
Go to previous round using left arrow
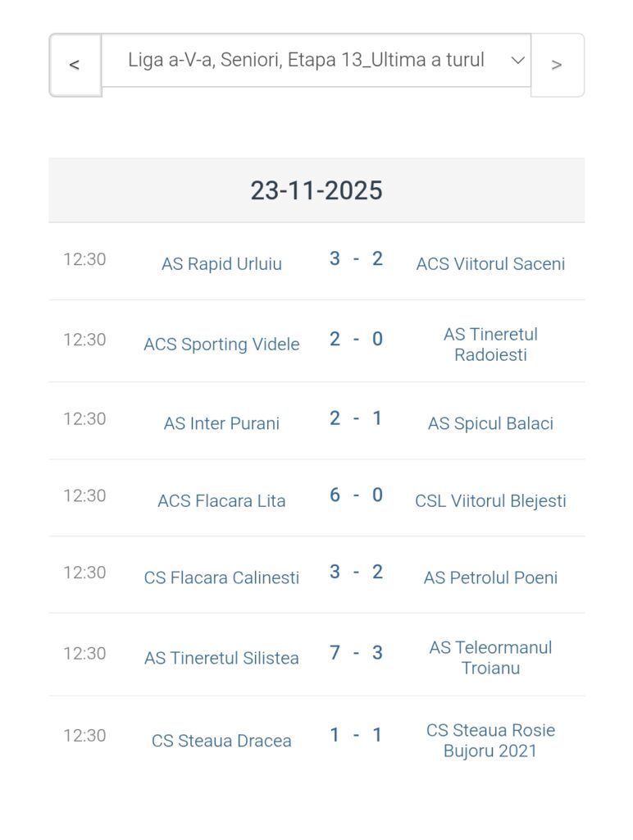75,65
